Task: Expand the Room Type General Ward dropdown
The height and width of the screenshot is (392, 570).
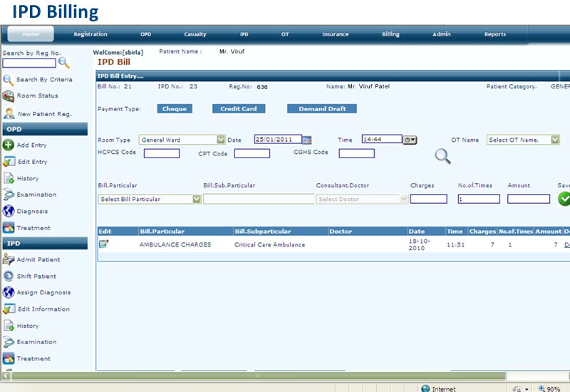Action: pyautogui.click(x=221, y=140)
